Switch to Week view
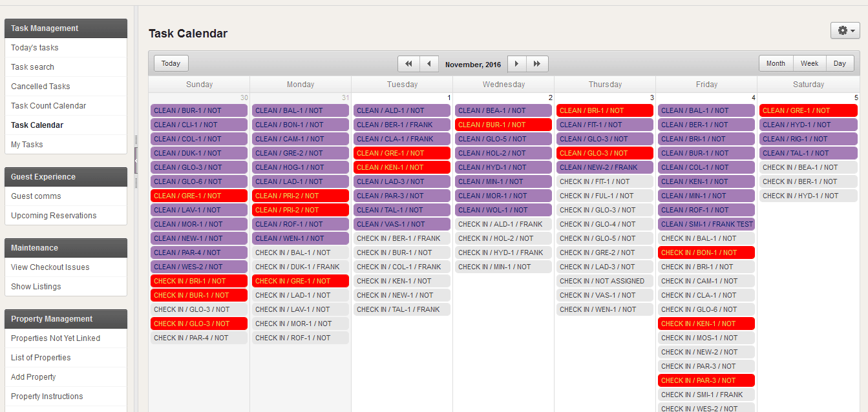Viewport: 868px width, 412px height. [809, 63]
